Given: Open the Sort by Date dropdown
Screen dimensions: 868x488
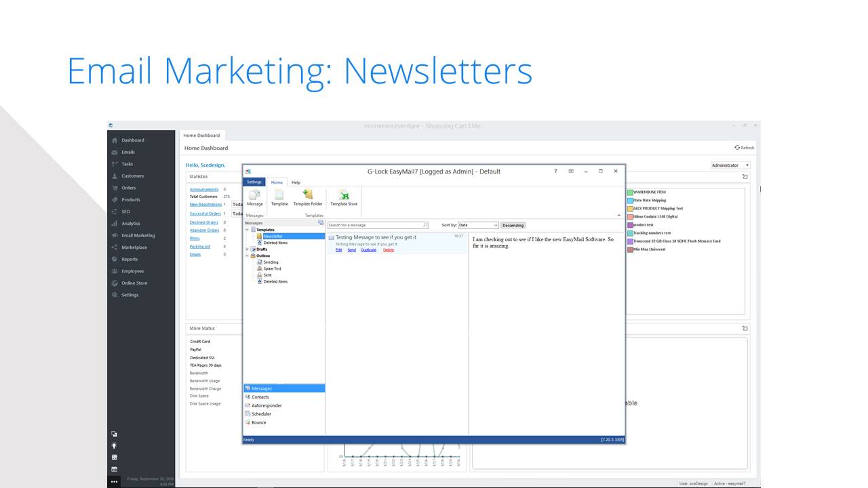Looking at the screenshot, I should (x=479, y=225).
